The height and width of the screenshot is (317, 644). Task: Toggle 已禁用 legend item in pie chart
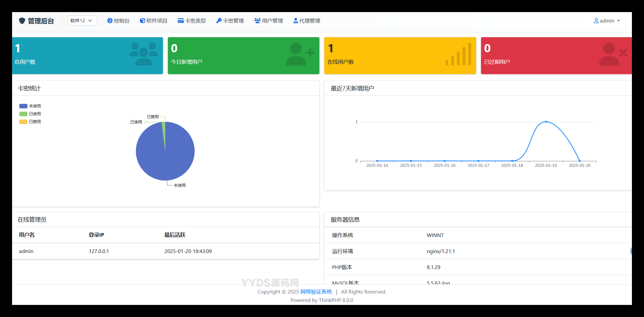(x=30, y=122)
